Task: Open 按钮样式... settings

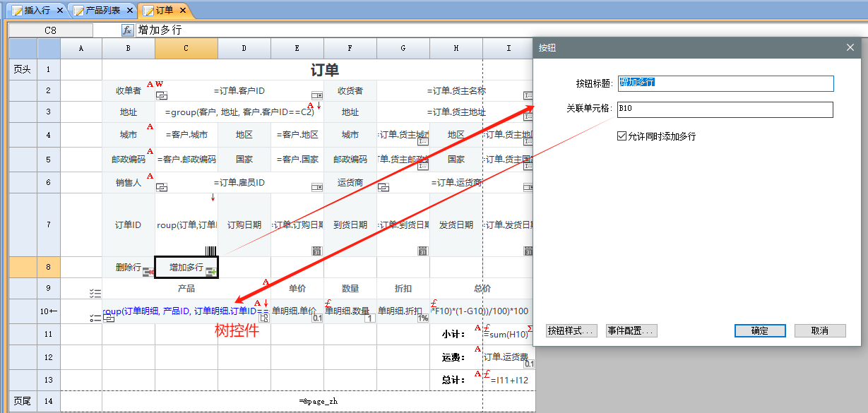Action: 572,330
